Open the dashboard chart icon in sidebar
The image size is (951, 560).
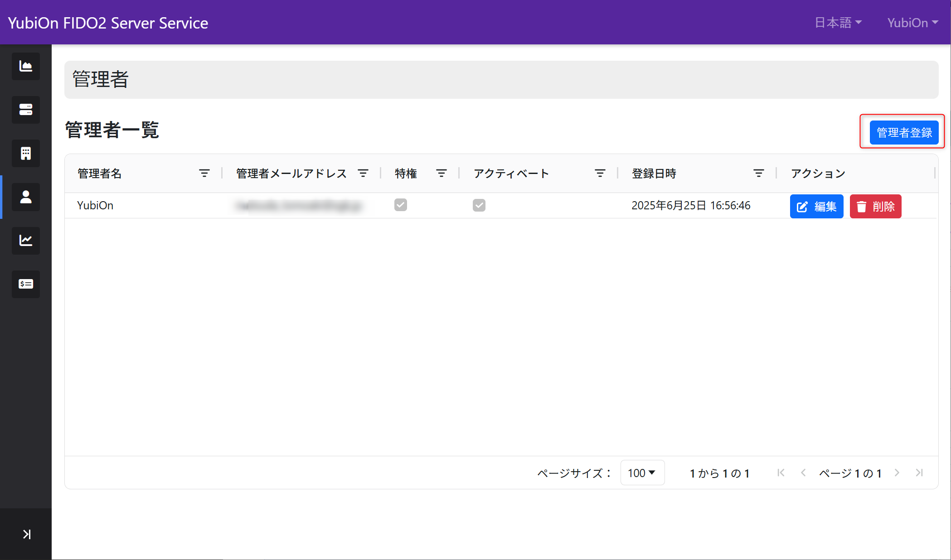pyautogui.click(x=26, y=66)
